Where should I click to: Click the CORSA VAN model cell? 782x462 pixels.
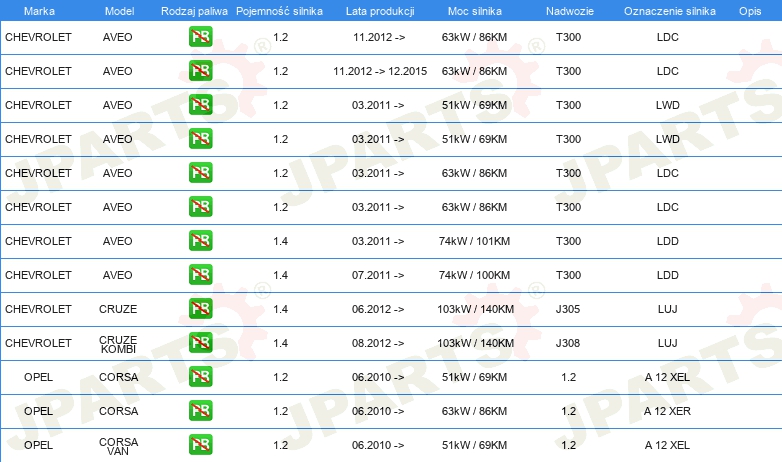point(118,446)
